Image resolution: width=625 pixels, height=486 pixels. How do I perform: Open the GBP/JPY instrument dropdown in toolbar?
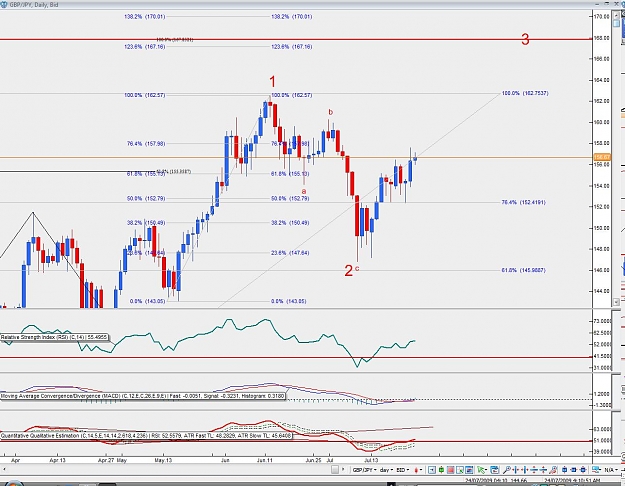click(x=364, y=470)
